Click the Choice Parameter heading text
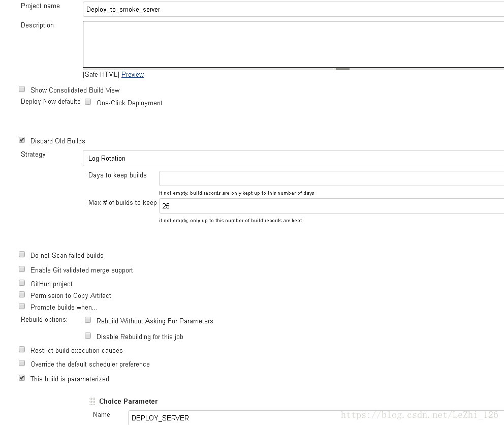The width and height of the screenshot is (504, 425). coord(128,401)
